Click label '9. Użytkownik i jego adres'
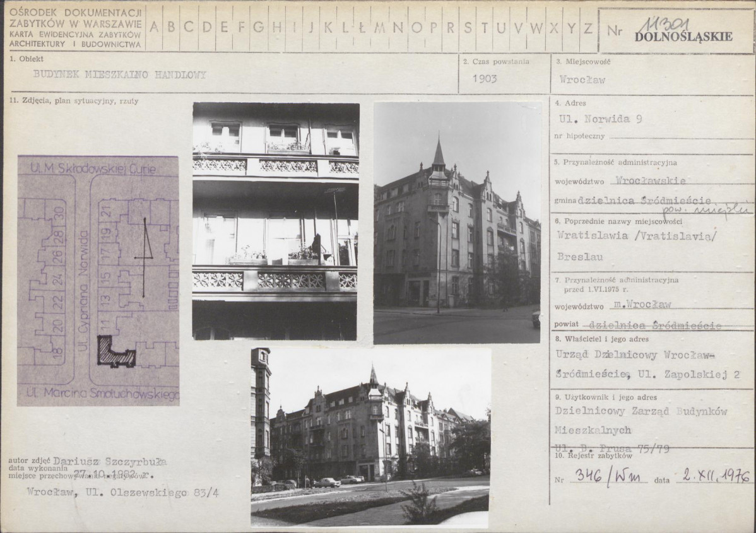The width and height of the screenshot is (756, 533). pos(606,397)
